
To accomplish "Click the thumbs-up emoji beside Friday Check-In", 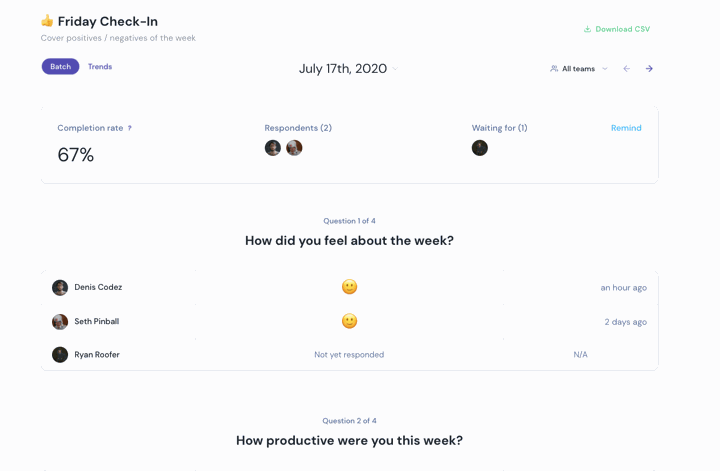I will (x=47, y=21).
